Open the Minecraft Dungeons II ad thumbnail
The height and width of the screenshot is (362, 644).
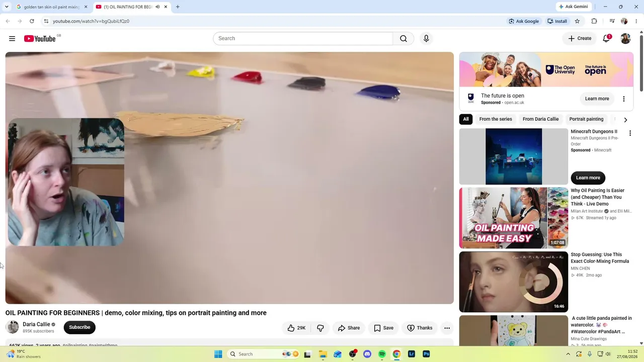(x=514, y=157)
